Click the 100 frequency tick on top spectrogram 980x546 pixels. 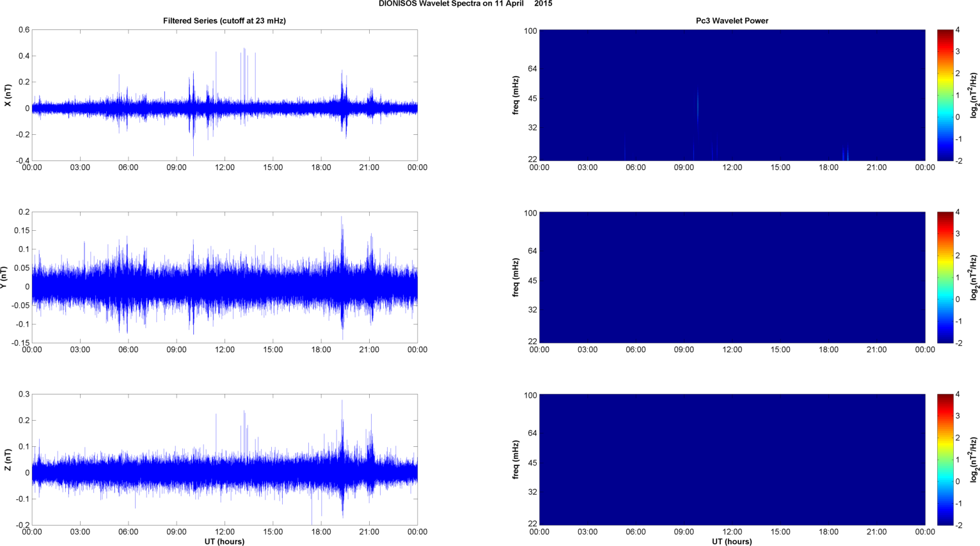[x=530, y=31]
